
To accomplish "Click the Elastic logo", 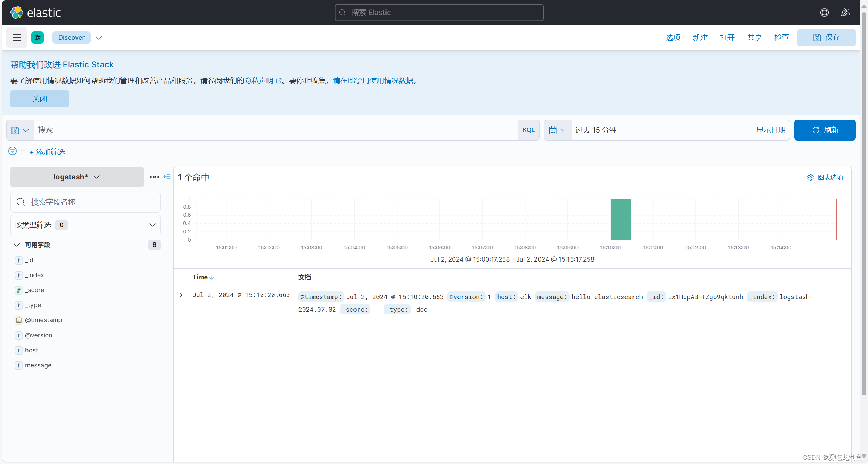I will click(x=35, y=13).
